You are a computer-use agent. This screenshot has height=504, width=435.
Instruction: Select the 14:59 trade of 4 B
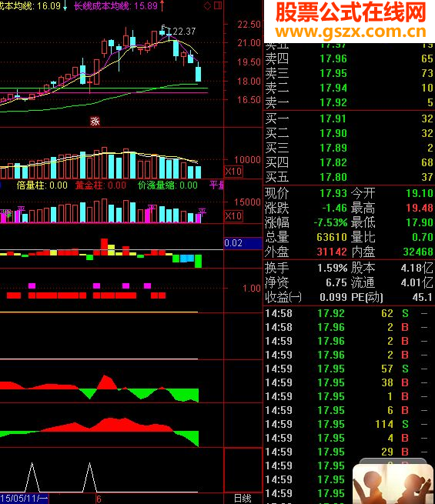click(350, 438)
